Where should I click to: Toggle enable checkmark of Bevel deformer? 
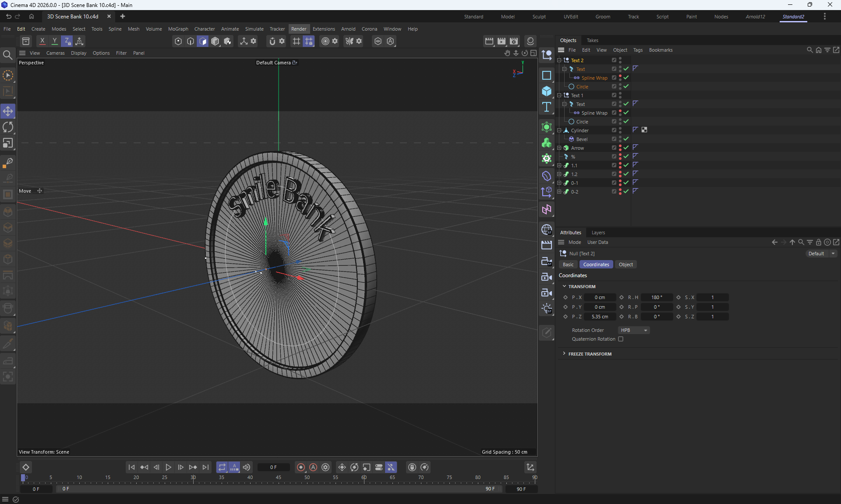626,139
